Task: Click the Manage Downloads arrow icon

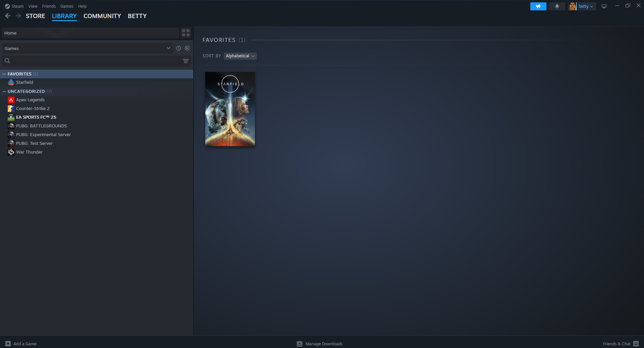Action: click(x=299, y=344)
